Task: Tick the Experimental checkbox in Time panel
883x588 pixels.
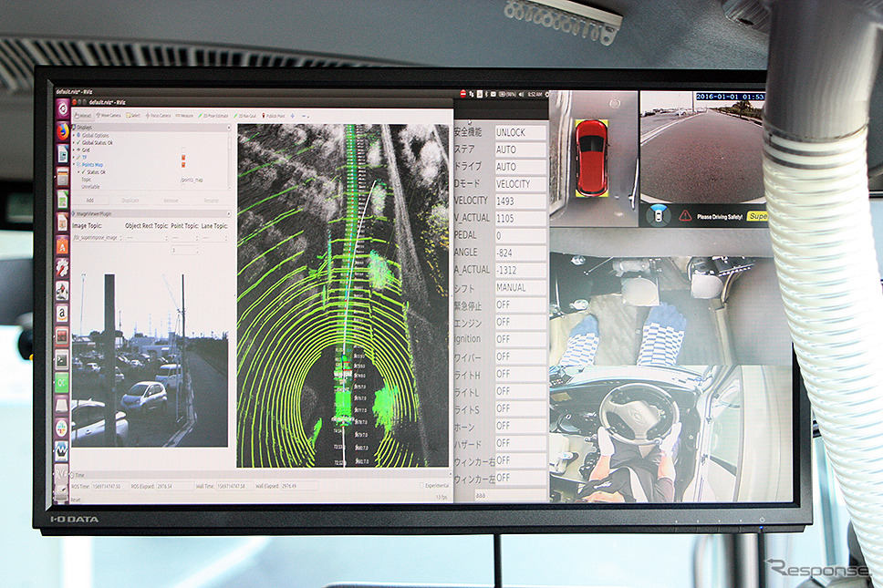Action: (x=421, y=485)
